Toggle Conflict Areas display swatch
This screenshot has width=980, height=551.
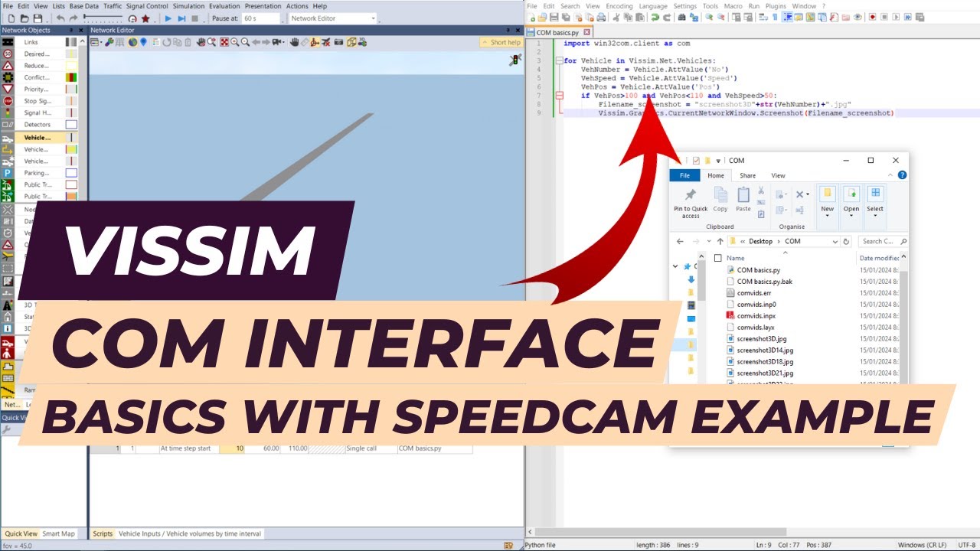[70, 77]
